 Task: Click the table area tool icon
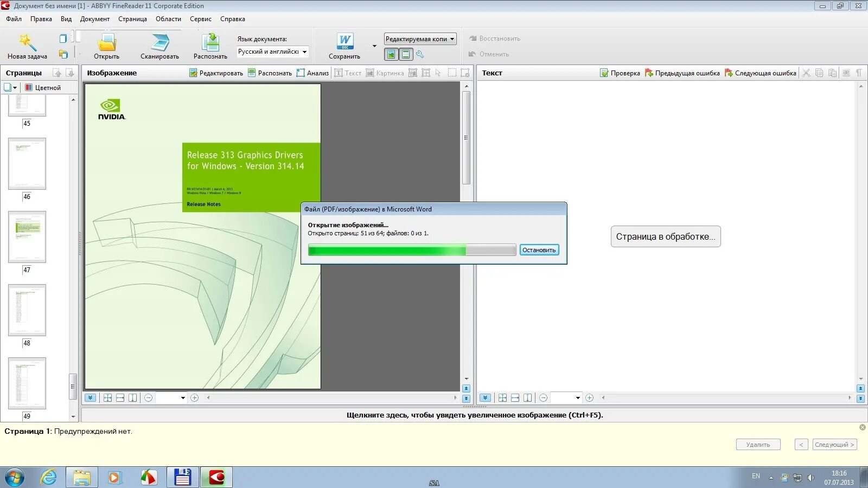pos(426,73)
